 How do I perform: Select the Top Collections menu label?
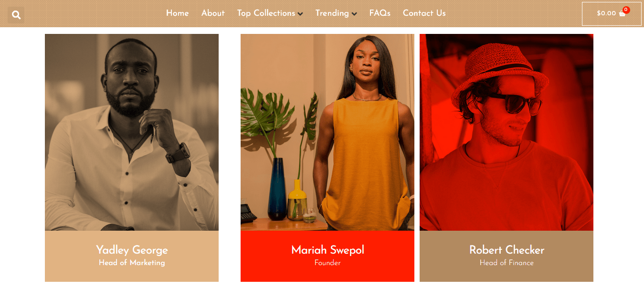point(266,13)
